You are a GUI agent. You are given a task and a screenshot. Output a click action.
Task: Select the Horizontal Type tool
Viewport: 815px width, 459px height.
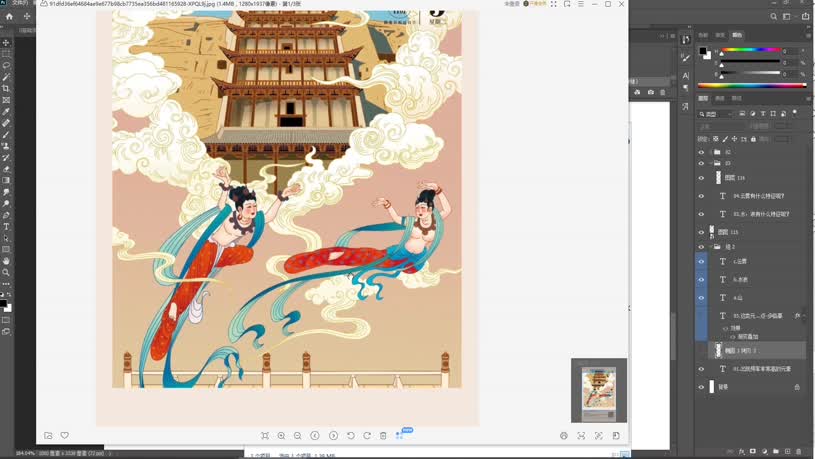[6, 227]
